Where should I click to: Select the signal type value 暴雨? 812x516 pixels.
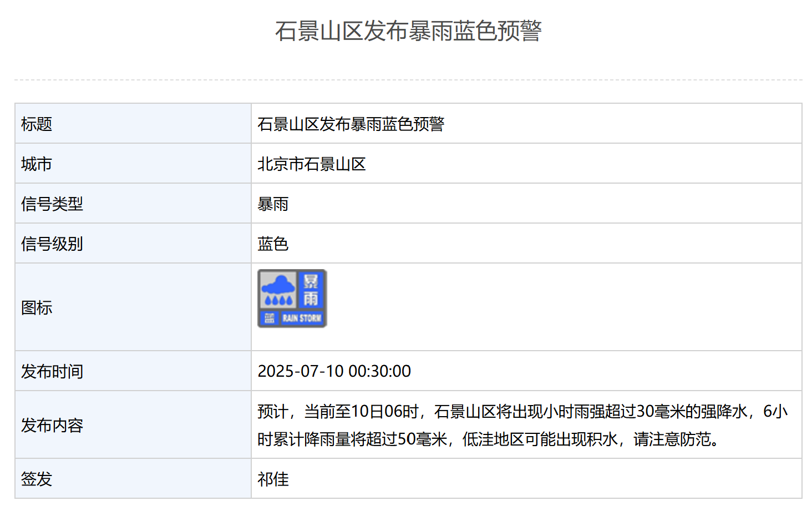[273, 204]
